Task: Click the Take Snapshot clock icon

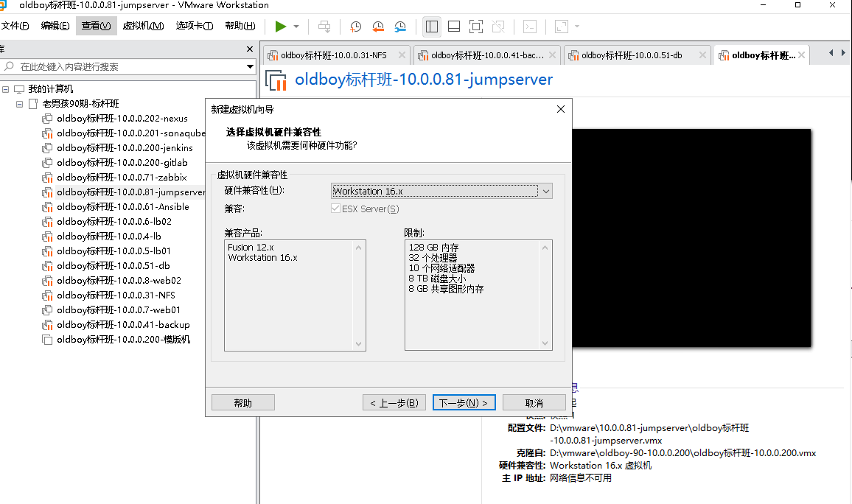Action: coord(356,26)
